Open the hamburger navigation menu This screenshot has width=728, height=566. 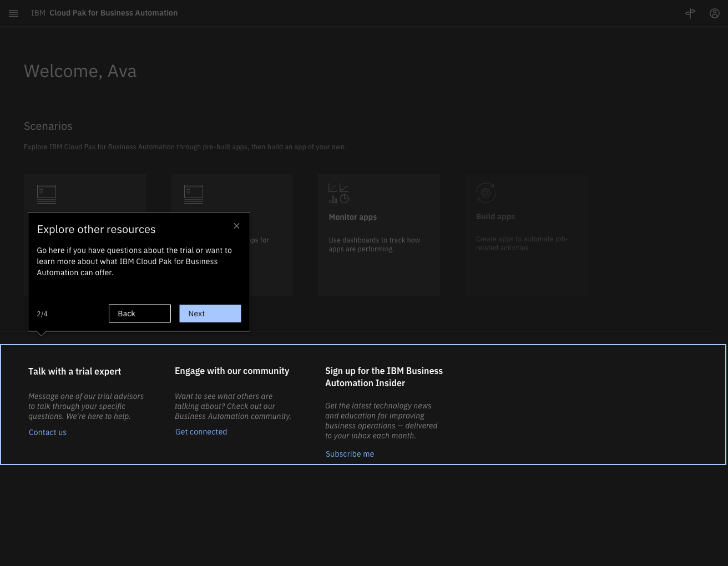[13, 13]
